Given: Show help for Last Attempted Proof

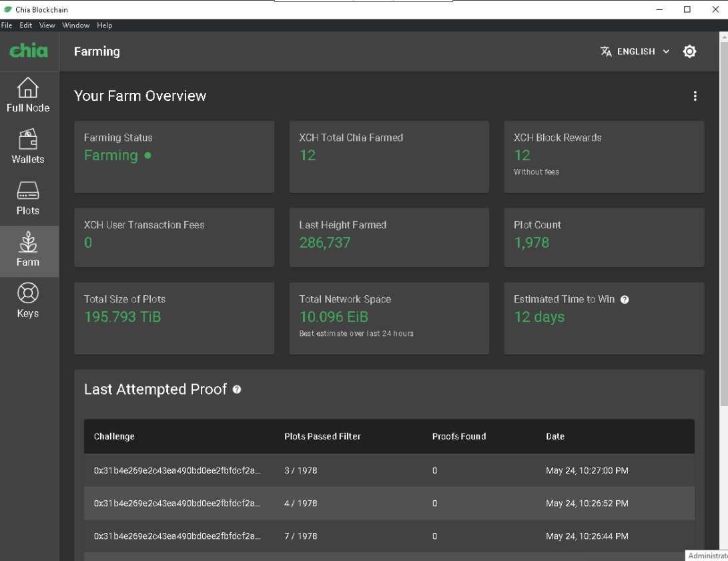Looking at the screenshot, I should click(x=237, y=389).
